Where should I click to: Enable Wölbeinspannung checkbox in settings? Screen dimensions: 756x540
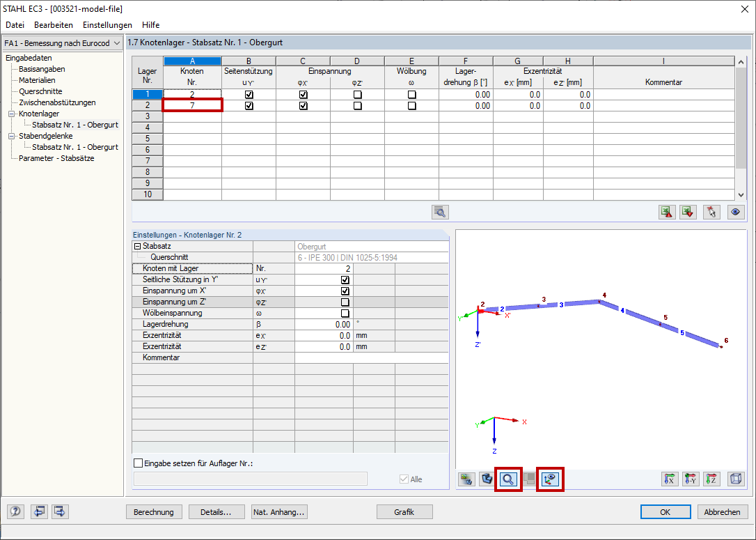tap(345, 313)
